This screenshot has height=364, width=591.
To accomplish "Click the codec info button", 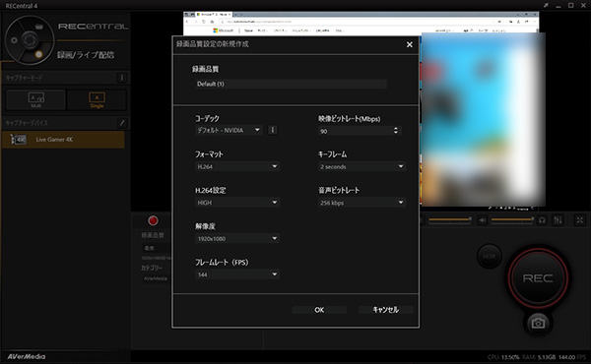I will pos(273,130).
